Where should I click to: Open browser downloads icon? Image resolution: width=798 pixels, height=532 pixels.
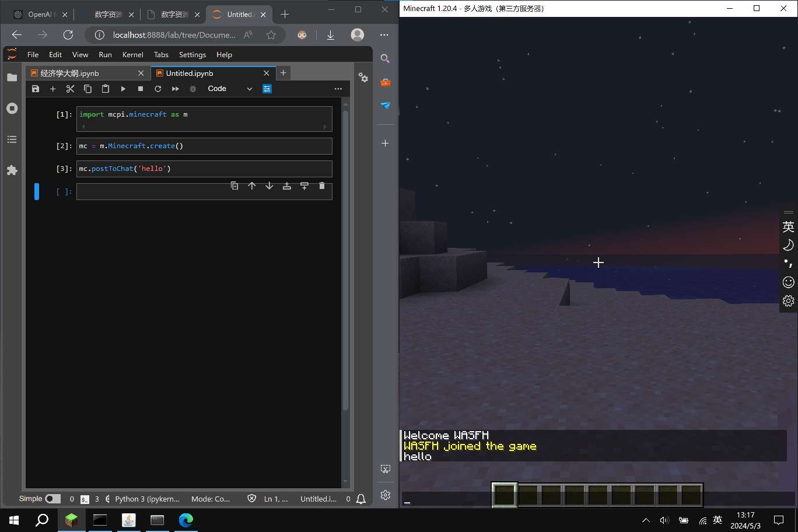coord(330,35)
